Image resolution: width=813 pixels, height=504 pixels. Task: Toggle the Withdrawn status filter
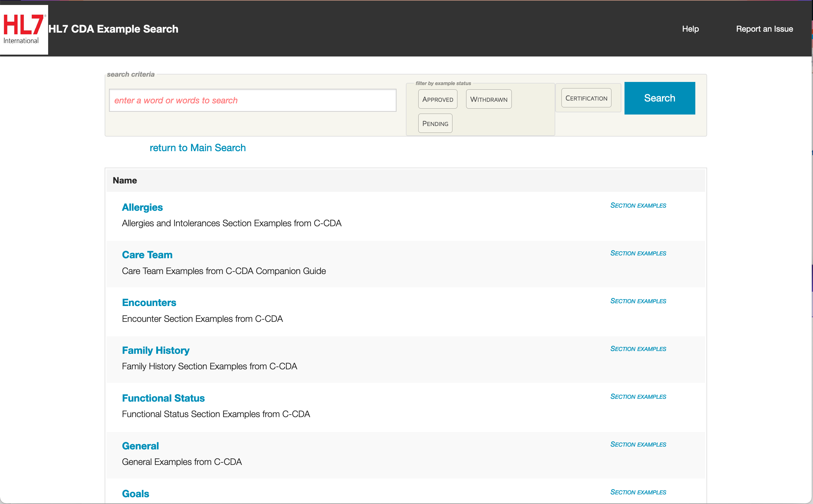488,99
